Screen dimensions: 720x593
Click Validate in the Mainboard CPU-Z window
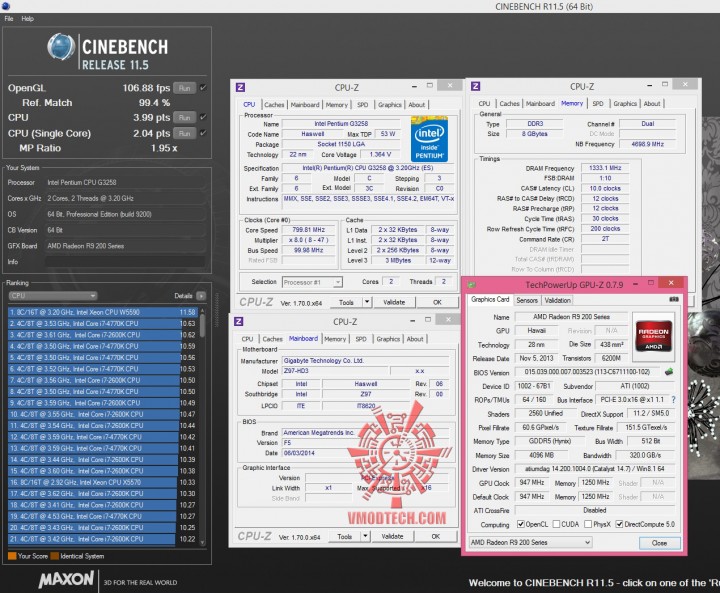click(x=392, y=536)
